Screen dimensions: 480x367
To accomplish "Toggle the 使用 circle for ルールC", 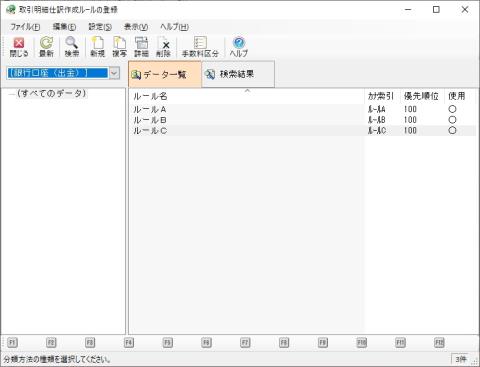I will click(452, 130).
